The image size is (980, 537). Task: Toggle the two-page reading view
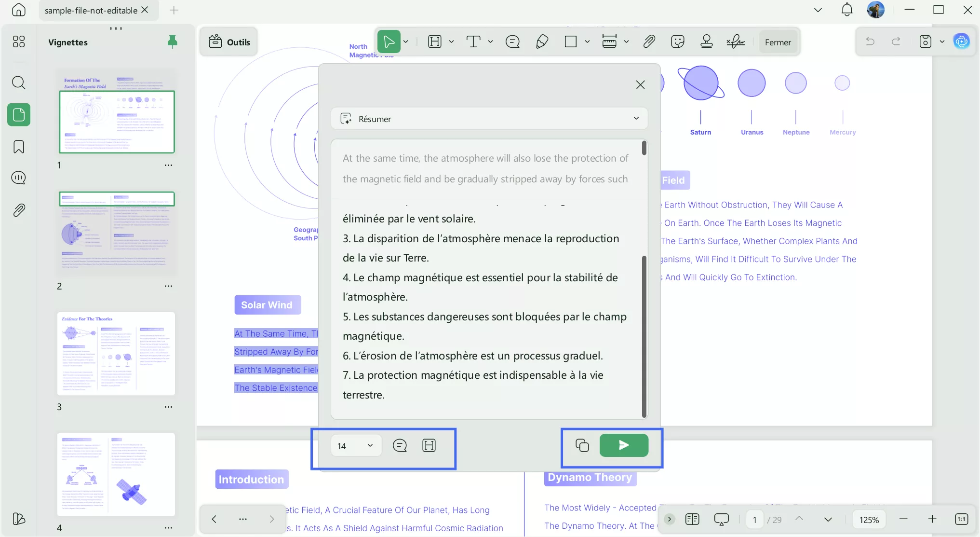pyautogui.click(x=692, y=519)
